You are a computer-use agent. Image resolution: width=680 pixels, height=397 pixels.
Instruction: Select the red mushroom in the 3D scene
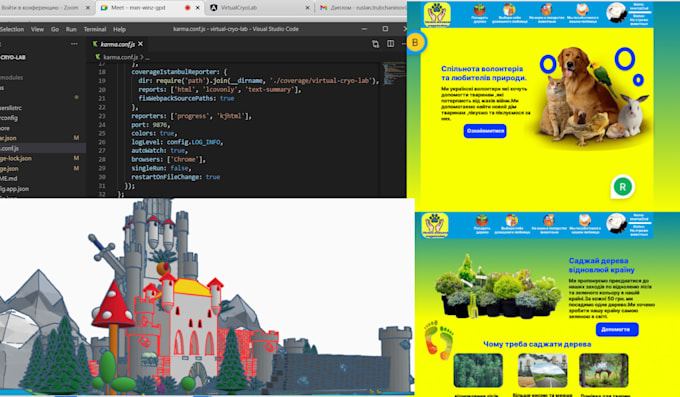113,305
